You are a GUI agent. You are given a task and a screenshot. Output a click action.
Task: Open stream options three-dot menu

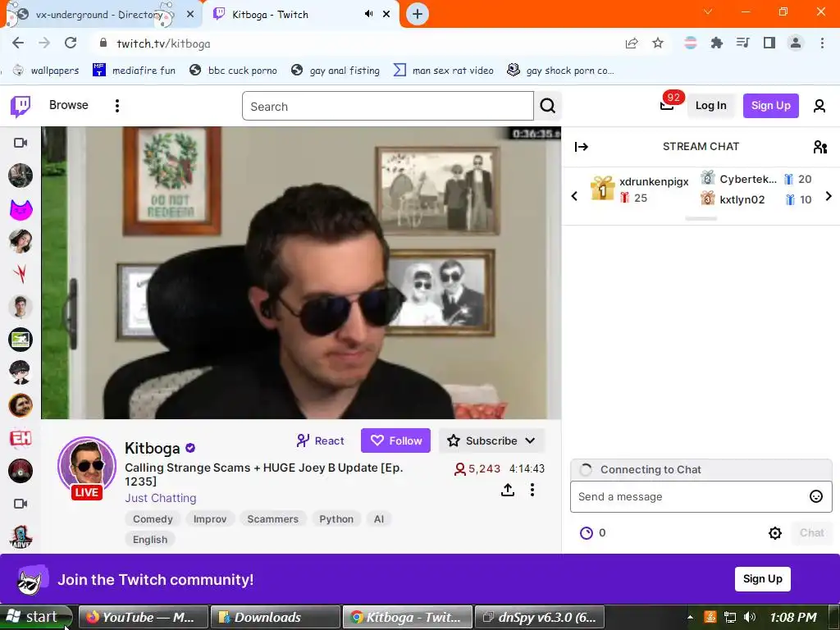pos(532,490)
